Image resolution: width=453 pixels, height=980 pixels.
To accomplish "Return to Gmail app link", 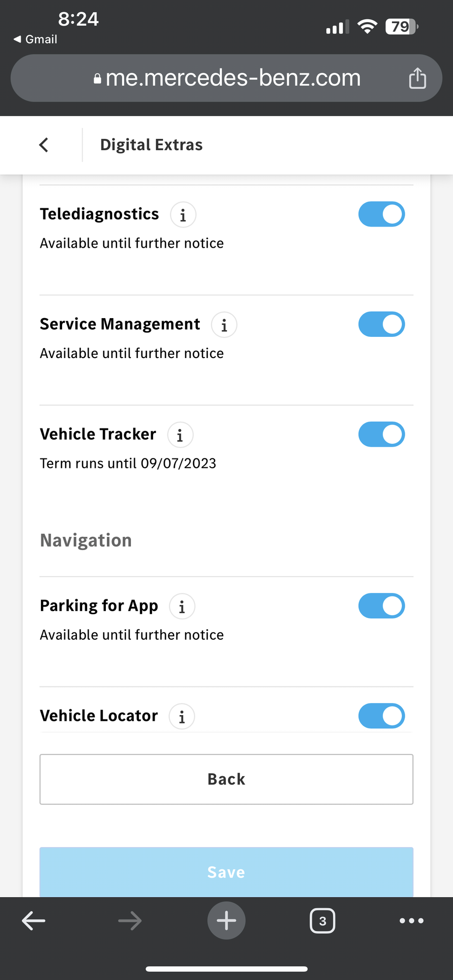I will (35, 39).
